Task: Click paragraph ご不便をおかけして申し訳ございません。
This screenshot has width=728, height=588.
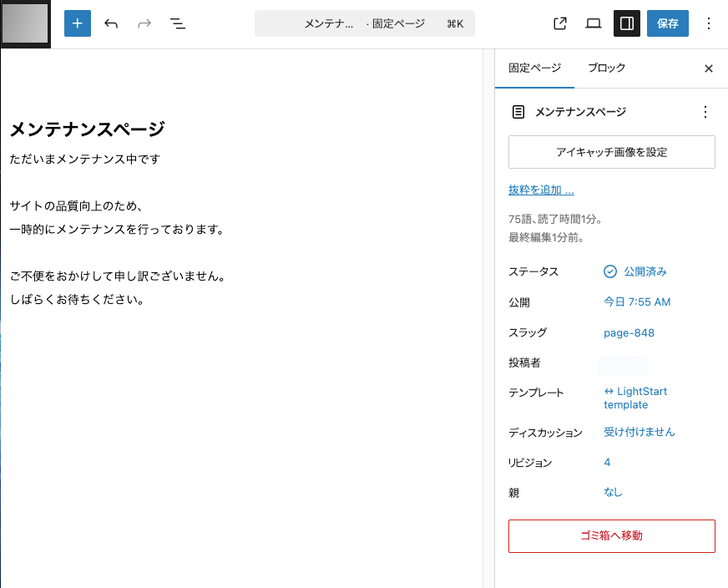Action: pyautogui.click(x=118, y=276)
